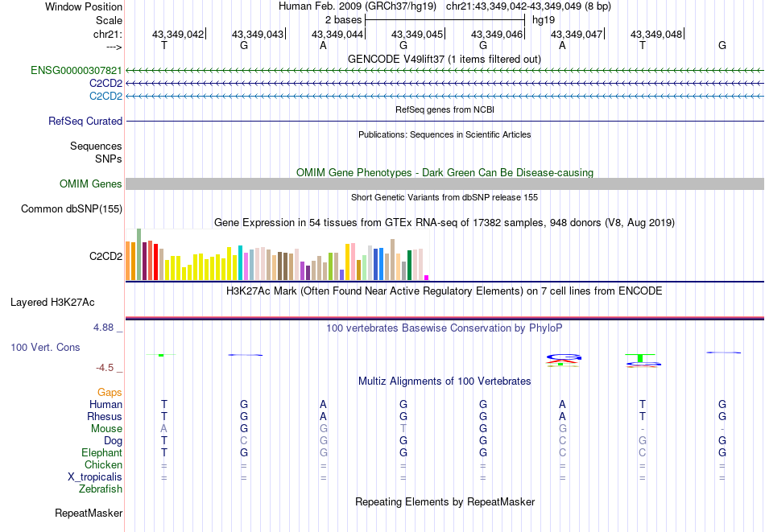The height and width of the screenshot is (532, 765).
Task: Open the Layered H3K27Ac track label
Action: pyautogui.click(x=52, y=303)
